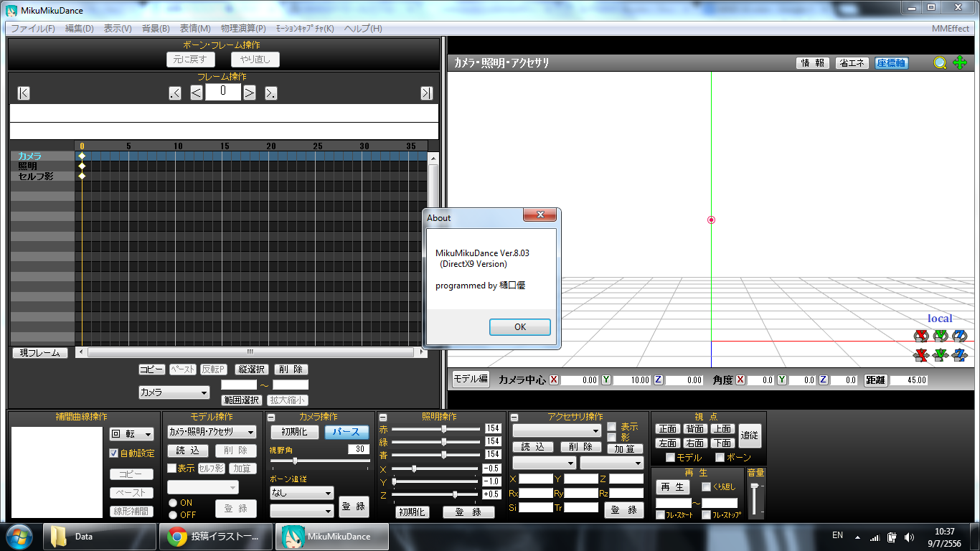This screenshot has height=551, width=980.
Task: Open the Windows Start menu
Action: (19, 537)
